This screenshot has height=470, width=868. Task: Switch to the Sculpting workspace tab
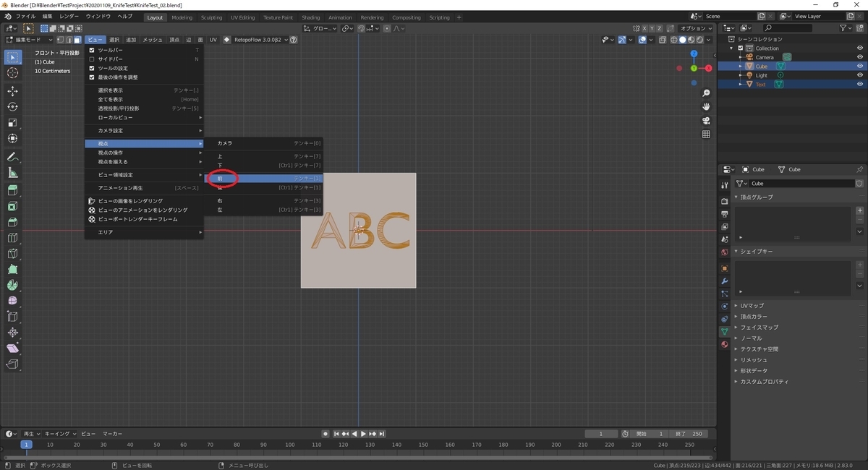click(x=212, y=17)
